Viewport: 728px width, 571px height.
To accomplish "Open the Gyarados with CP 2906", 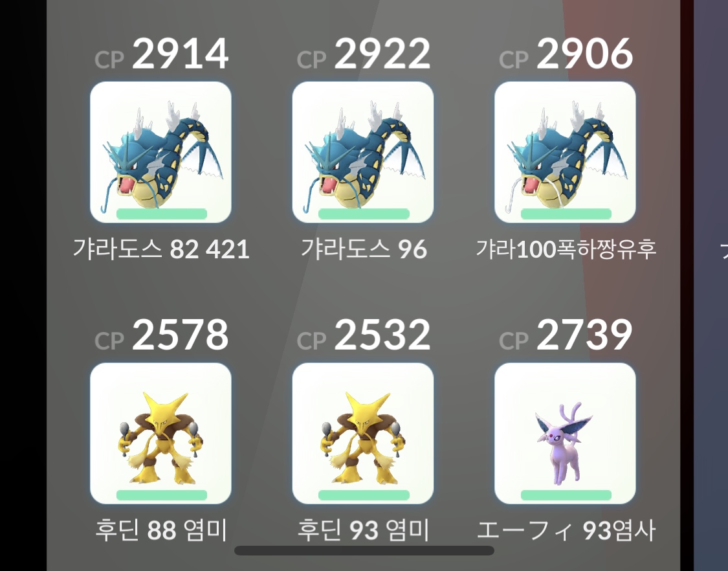I will coord(565,152).
